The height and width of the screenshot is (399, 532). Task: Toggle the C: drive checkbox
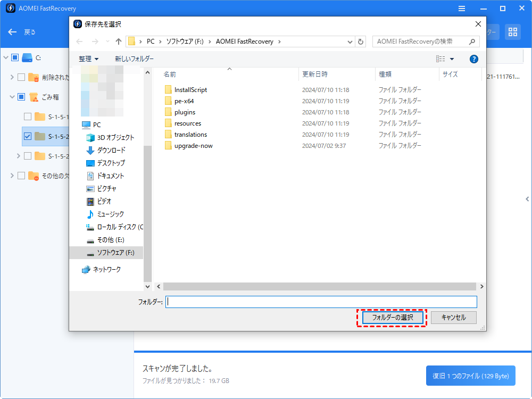15,57
